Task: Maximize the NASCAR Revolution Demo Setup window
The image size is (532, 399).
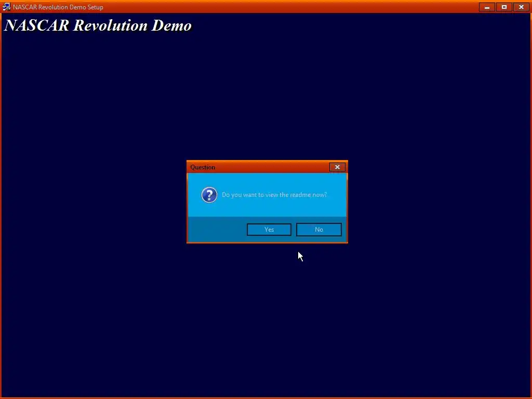Action: [x=504, y=7]
